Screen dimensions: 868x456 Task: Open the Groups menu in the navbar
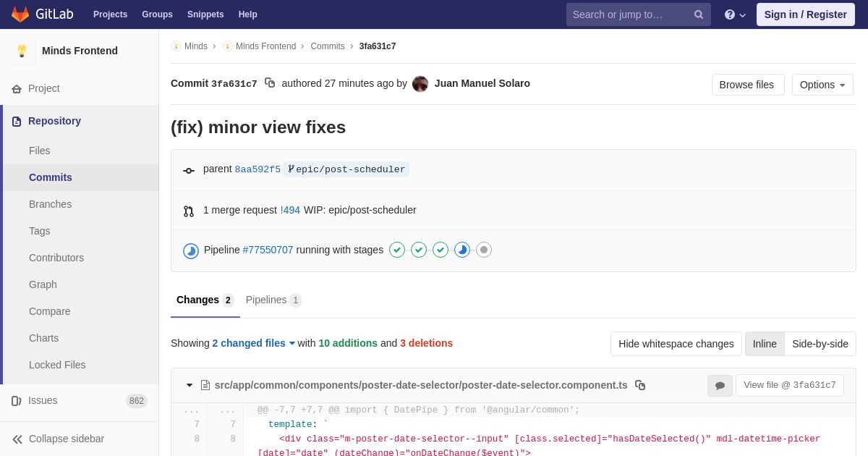(x=157, y=14)
